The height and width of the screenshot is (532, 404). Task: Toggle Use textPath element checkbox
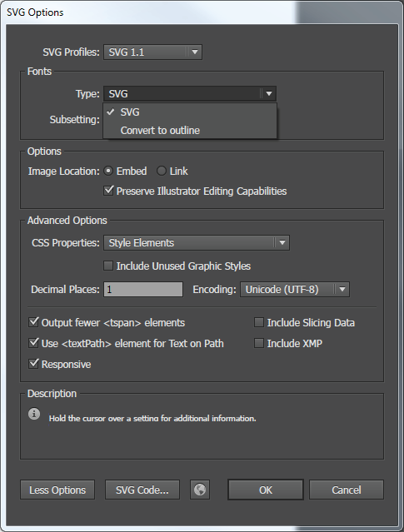[x=33, y=343]
